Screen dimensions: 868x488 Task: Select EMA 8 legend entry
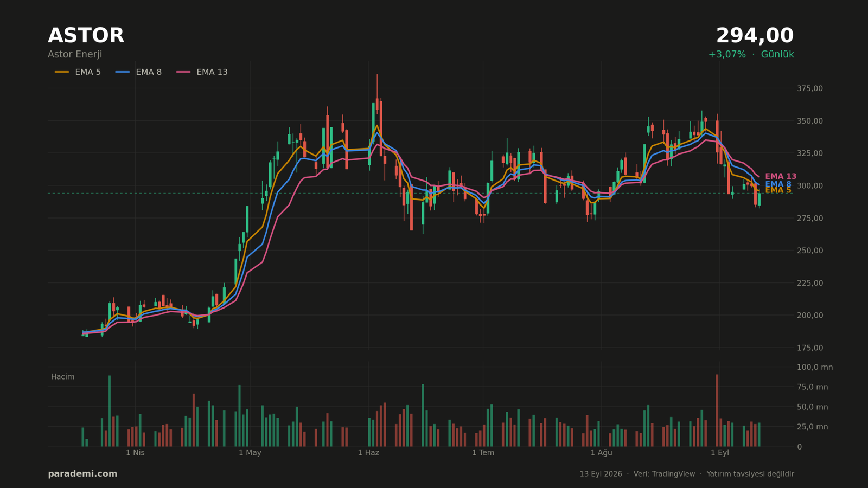click(138, 72)
